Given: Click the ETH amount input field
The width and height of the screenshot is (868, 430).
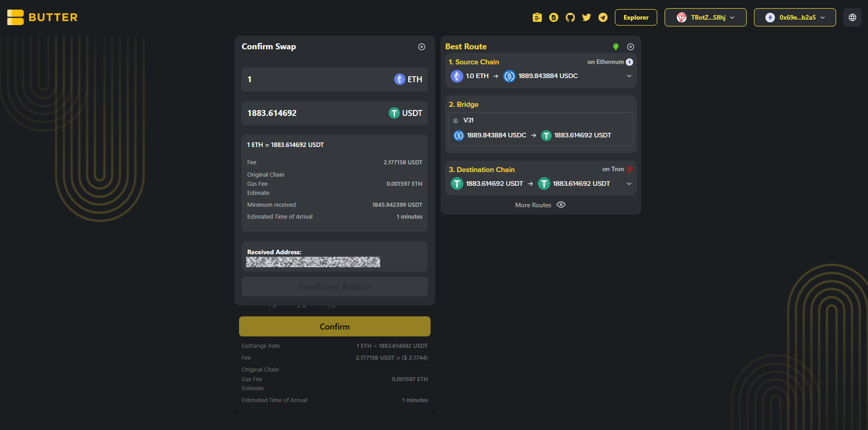Looking at the screenshot, I should [335, 79].
